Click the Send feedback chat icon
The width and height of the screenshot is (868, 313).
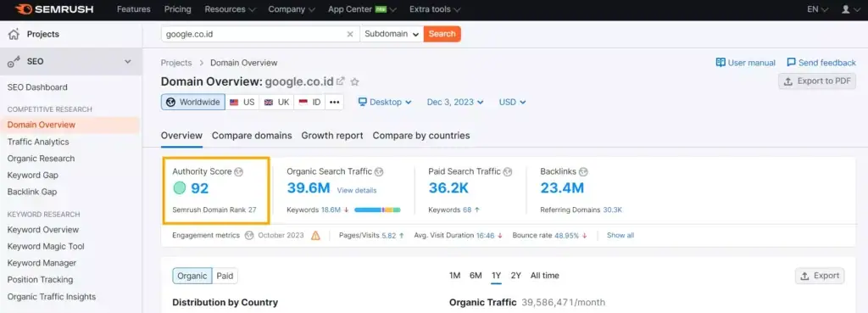point(792,63)
